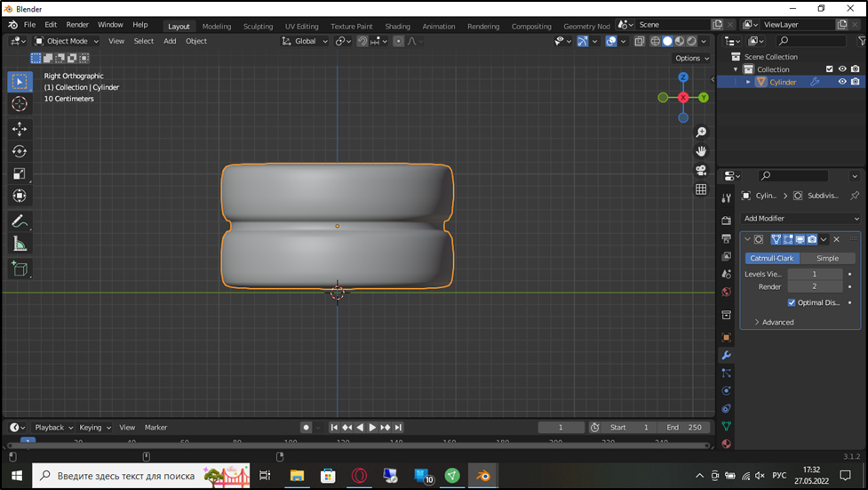This screenshot has height=490, width=868.
Task: Open the Render menu
Action: coord(77,25)
